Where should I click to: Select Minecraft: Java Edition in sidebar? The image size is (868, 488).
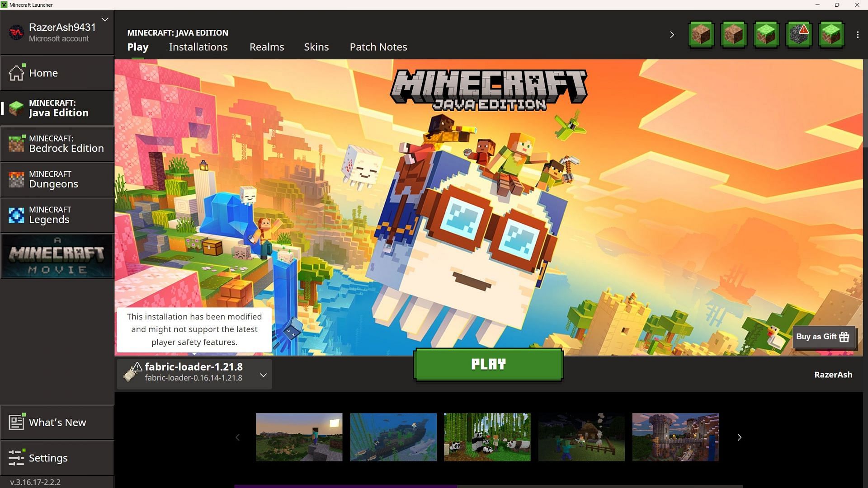[x=57, y=108]
